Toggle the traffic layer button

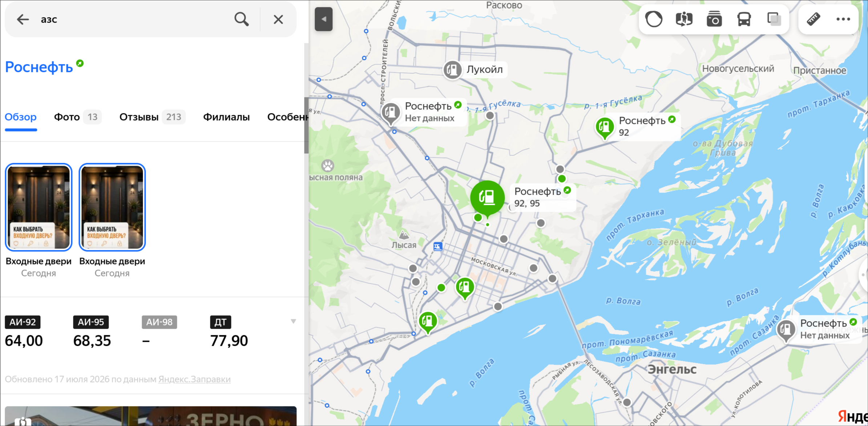coord(654,19)
